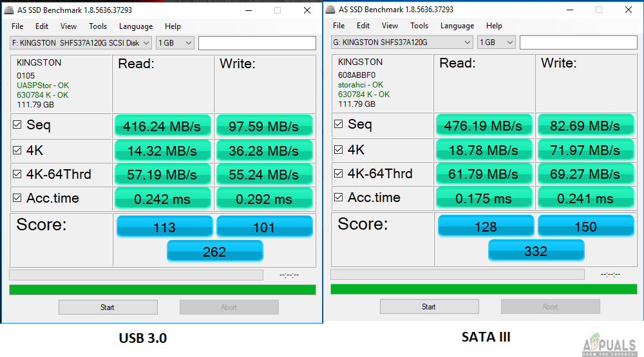
Task: Click Start button in the left window
Action: 108,307
